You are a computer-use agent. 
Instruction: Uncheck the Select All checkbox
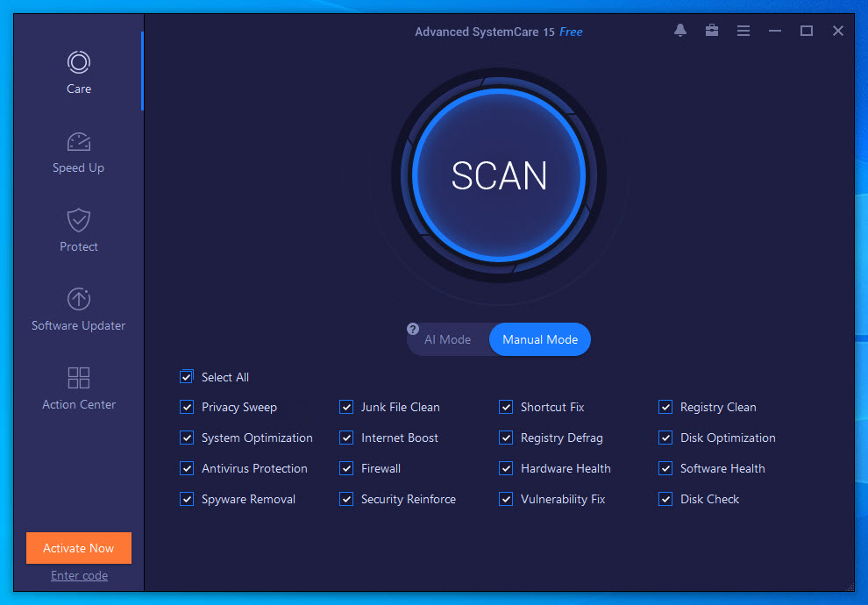point(187,377)
